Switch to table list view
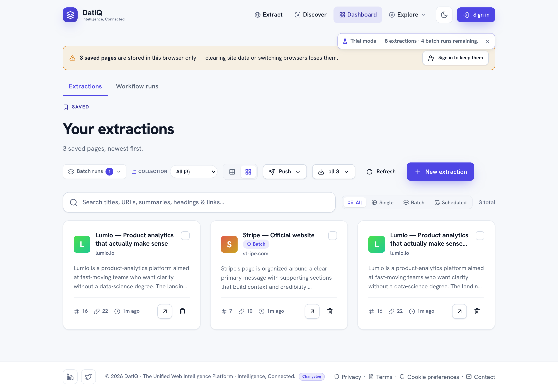 tap(232, 172)
